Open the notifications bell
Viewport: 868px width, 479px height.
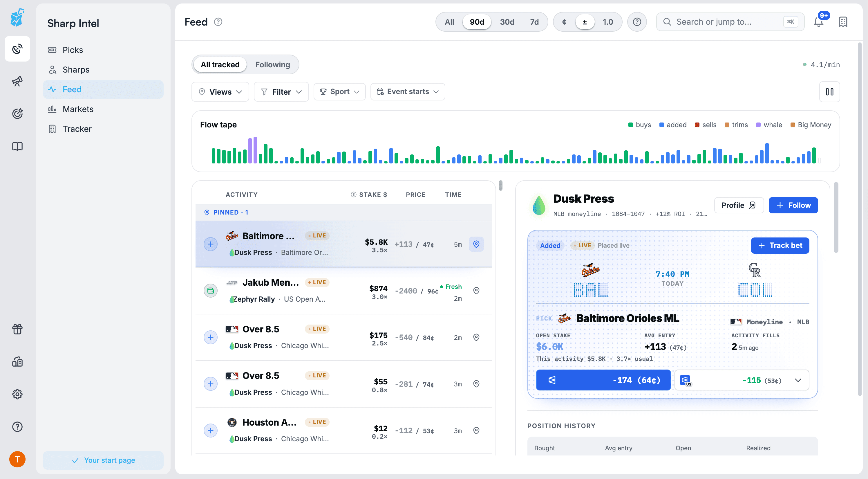click(818, 22)
